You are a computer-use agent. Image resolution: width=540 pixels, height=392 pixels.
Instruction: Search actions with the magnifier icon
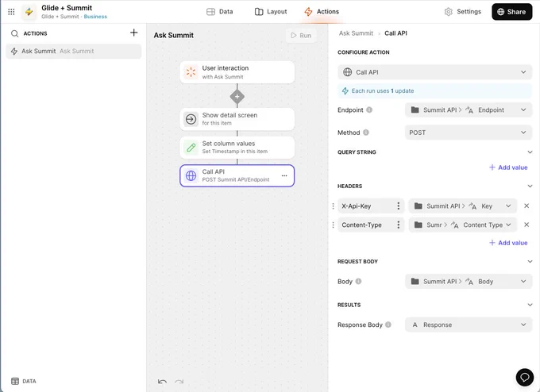pos(14,34)
